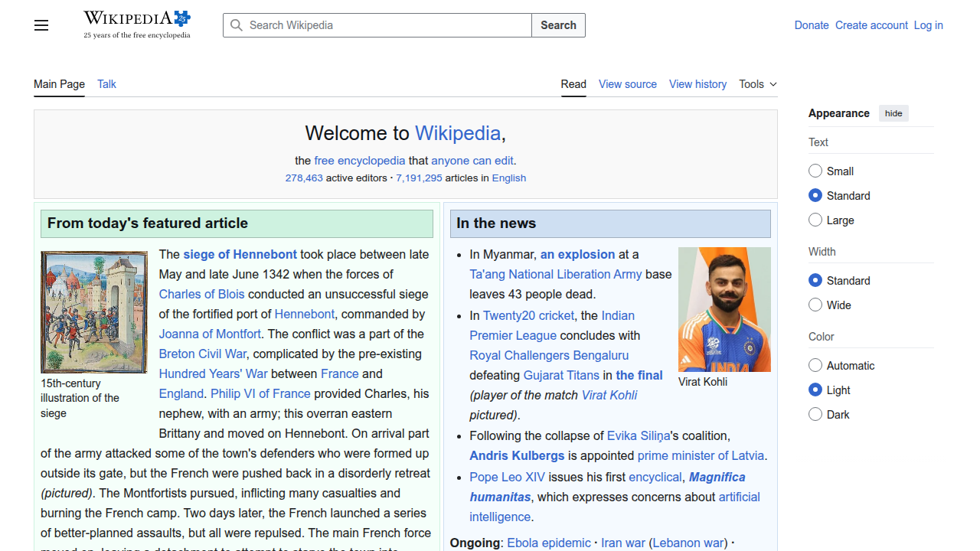Open Breton Civil War link

(x=203, y=354)
